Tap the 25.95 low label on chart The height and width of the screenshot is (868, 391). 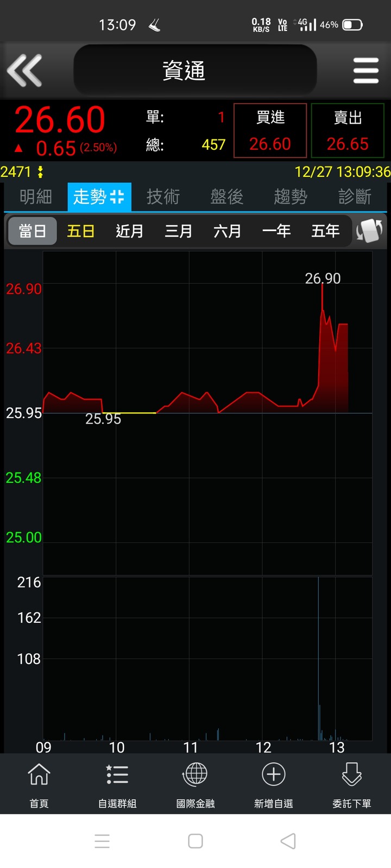coord(103,419)
